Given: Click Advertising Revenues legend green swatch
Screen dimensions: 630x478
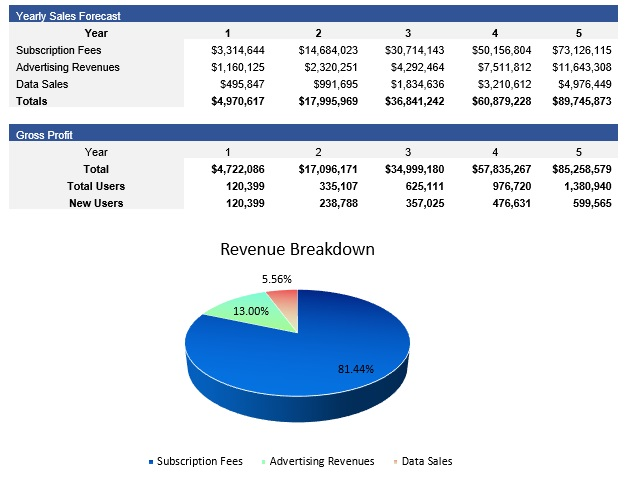Looking at the screenshot, I should (x=264, y=462).
